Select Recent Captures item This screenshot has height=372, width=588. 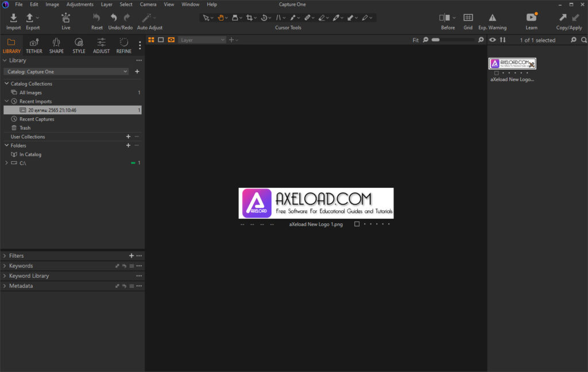pyautogui.click(x=37, y=119)
